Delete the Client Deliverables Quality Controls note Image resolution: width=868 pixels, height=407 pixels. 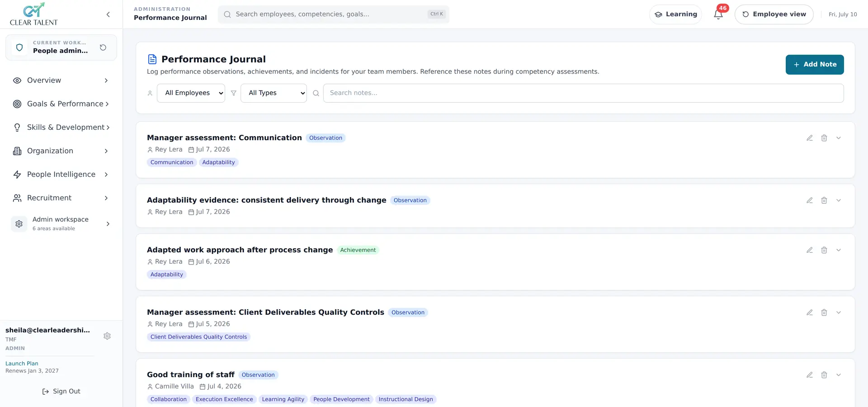coord(824,312)
